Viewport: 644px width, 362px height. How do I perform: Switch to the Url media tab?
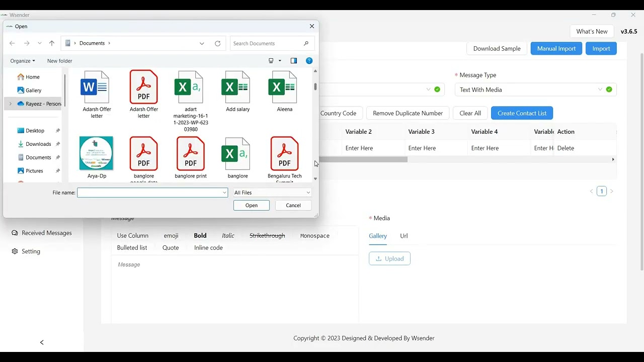click(404, 236)
